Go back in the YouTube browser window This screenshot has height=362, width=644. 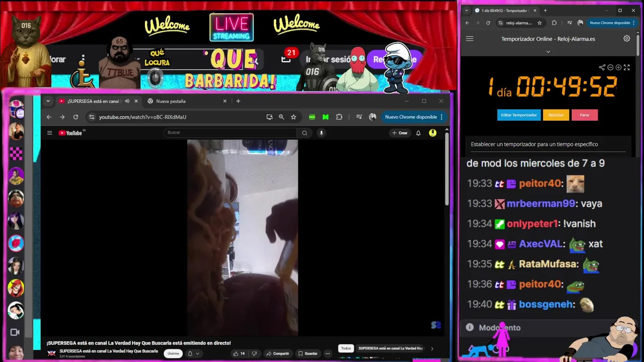(49, 117)
